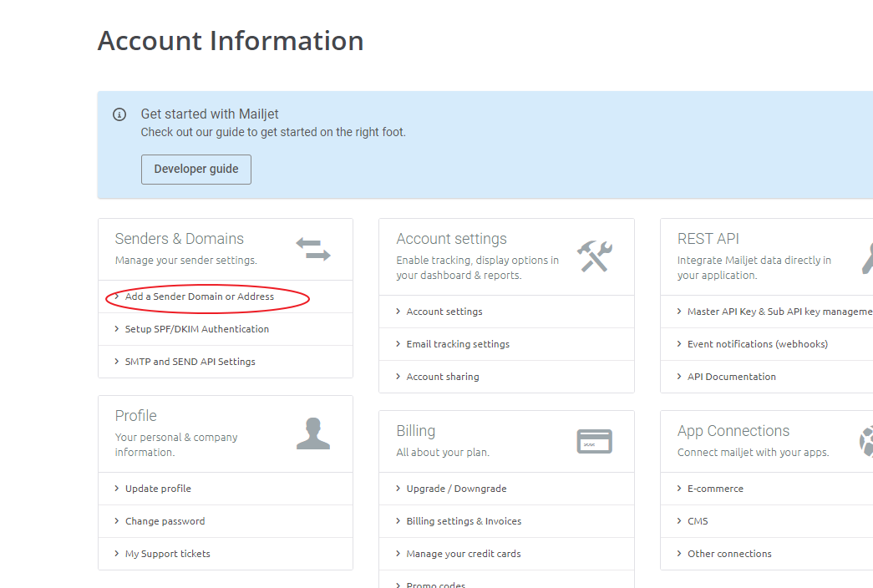Click the Profile card heading
Image resolution: width=873 pixels, height=588 pixels.
click(136, 416)
